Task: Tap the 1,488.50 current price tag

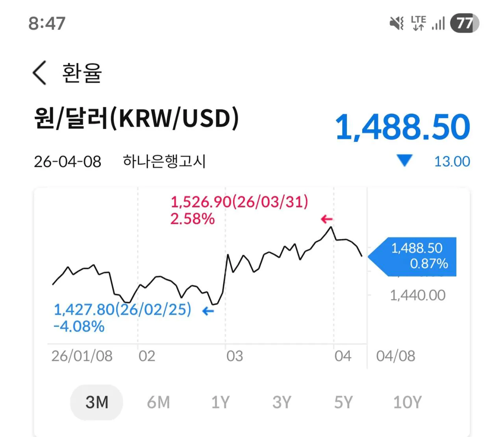Action: 416,256
